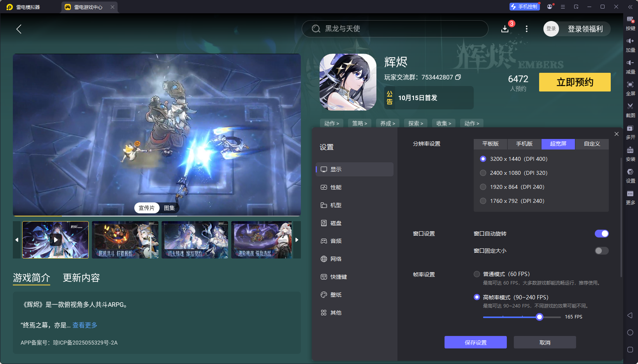638x364 pixels.
Task: Switch to the 自定义 resolution tab
Action: [592, 144]
